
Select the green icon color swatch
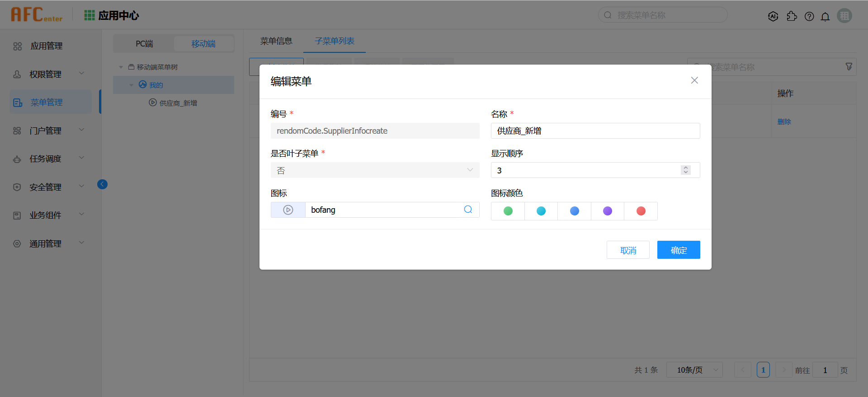pos(508,211)
